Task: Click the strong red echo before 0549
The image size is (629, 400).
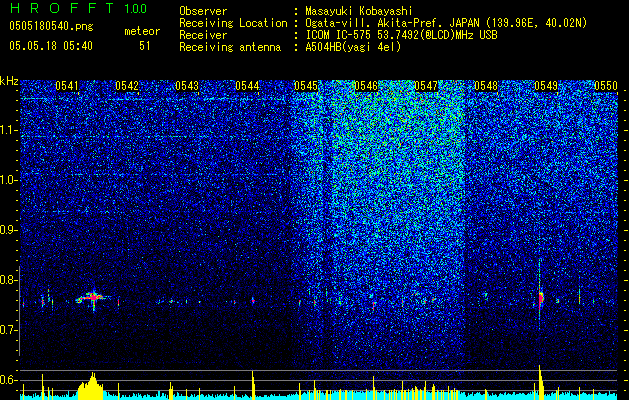Action: tap(540, 298)
